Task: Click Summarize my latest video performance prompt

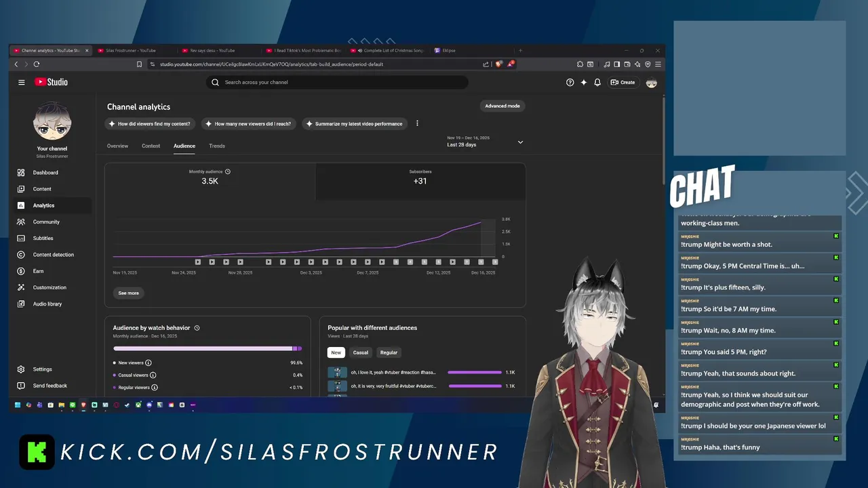Action: click(355, 123)
